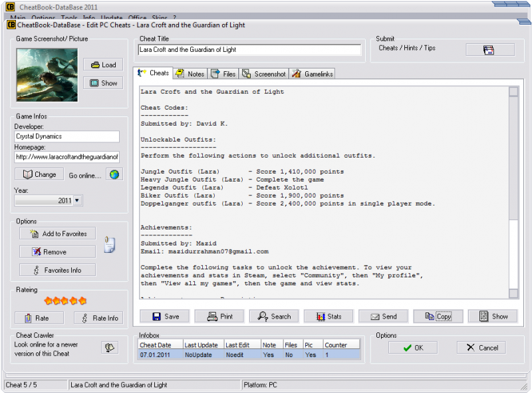Click the Last Update column header

click(203, 345)
